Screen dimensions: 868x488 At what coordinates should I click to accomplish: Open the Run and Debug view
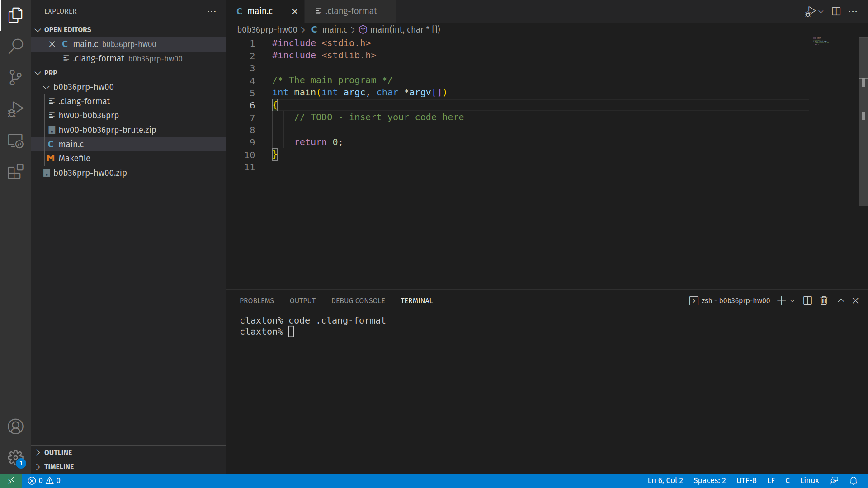point(16,109)
